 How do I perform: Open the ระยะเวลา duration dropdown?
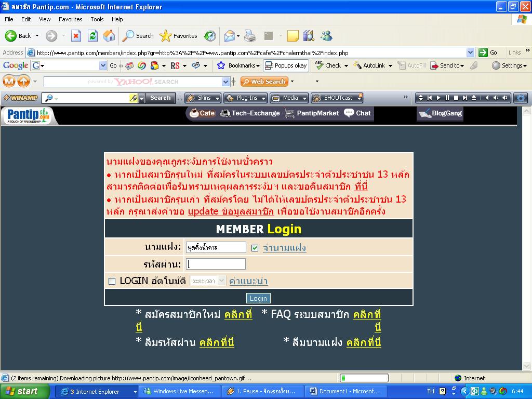click(208, 281)
